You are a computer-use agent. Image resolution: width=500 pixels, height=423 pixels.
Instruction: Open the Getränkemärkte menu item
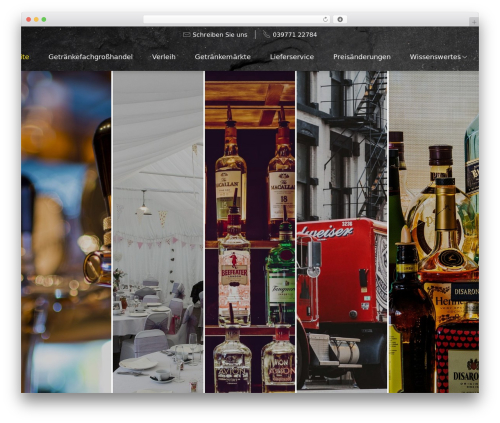click(222, 57)
